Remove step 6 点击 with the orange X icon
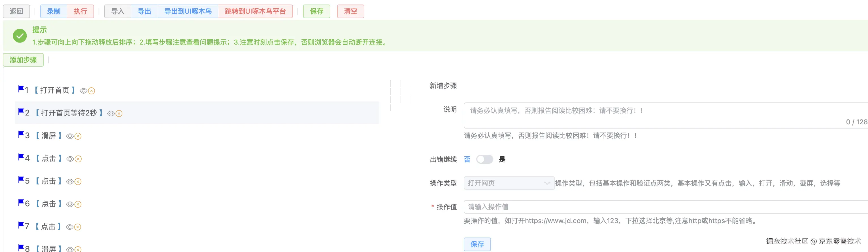This screenshot has height=252, width=868. (78, 204)
